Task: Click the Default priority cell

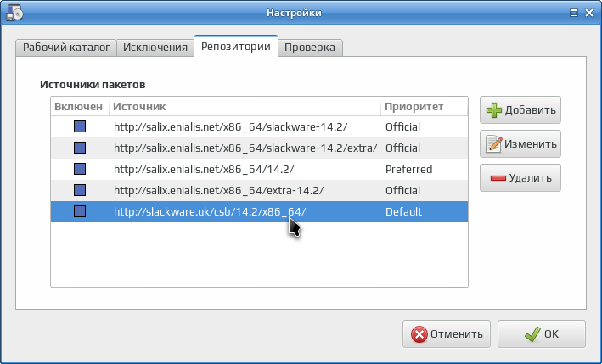Action: pyautogui.click(x=403, y=211)
